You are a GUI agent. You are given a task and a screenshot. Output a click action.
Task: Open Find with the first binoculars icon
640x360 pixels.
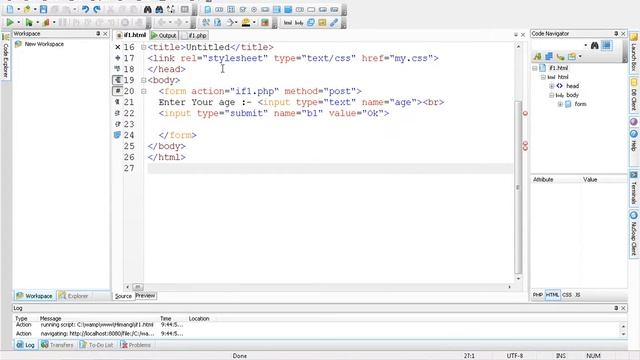tap(148, 9)
